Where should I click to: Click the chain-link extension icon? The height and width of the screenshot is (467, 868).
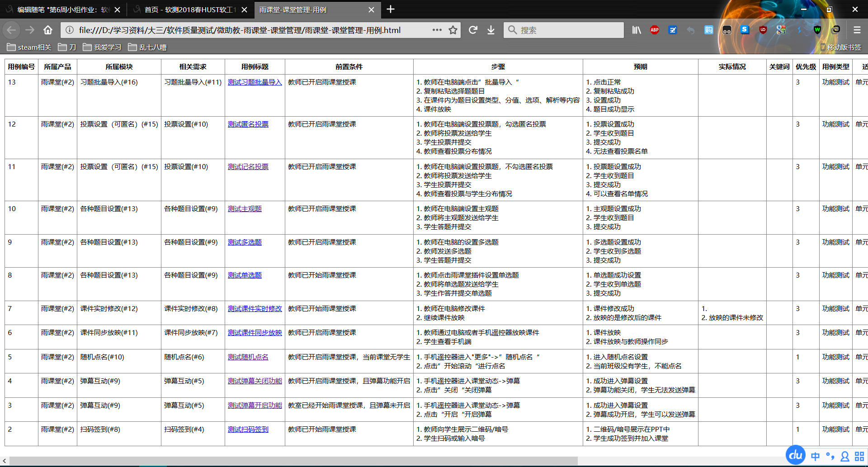tap(836, 30)
